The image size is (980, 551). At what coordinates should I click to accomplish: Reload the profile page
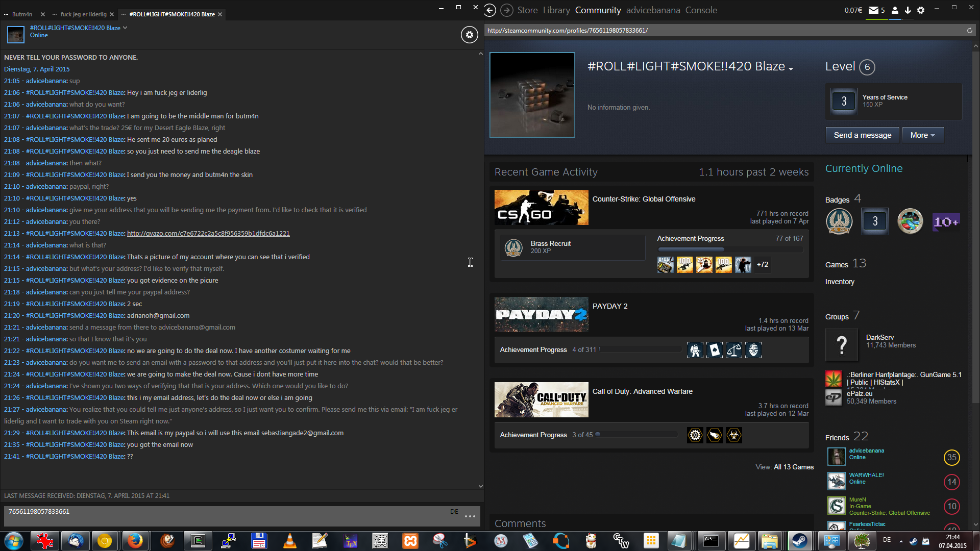pyautogui.click(x=969, y=31)
